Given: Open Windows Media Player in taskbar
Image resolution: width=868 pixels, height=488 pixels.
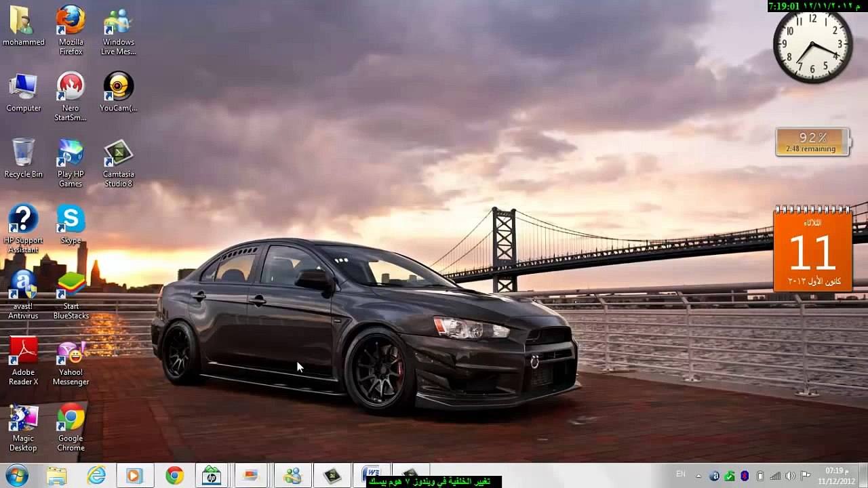Looking at the screenshot, I should click(134, 476).
